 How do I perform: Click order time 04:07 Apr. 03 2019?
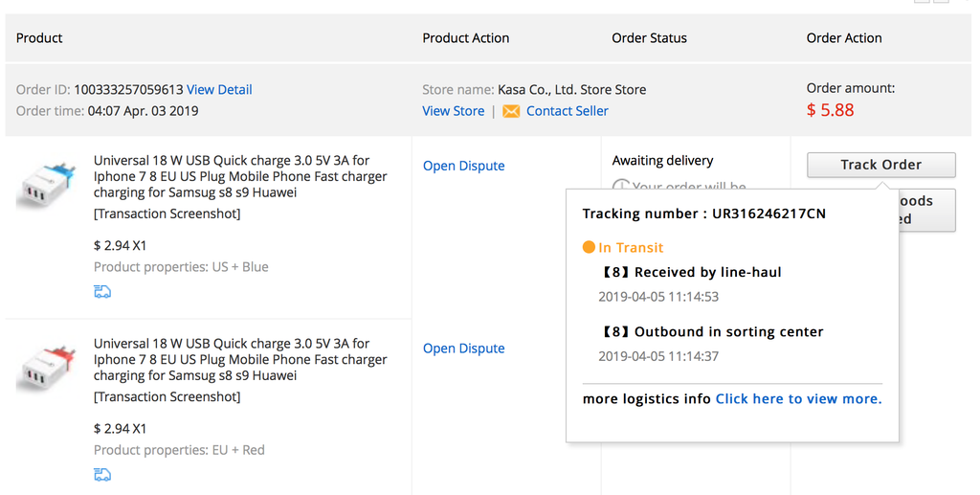point(144,111)
